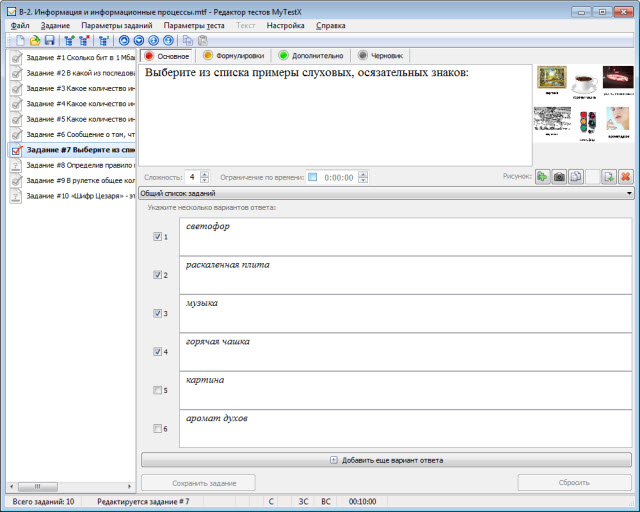Check answer checkbox 6 for аромат духов
The height and width of the screenshot is (512, 640).
pos(157,429)
